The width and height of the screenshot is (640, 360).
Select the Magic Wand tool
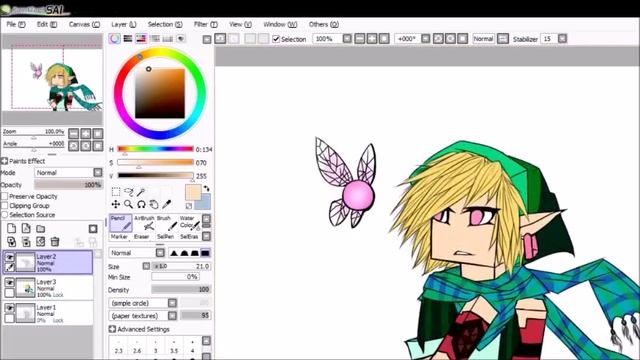point(141,191)
